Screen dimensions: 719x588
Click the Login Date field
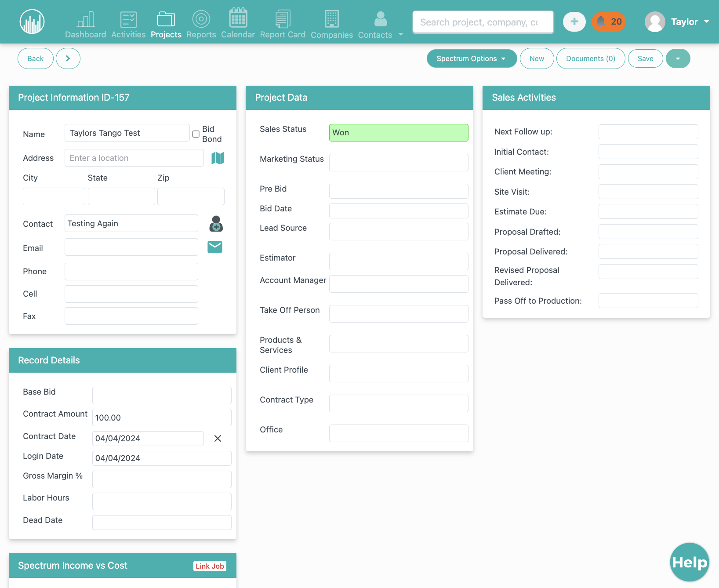pos(162,458)
